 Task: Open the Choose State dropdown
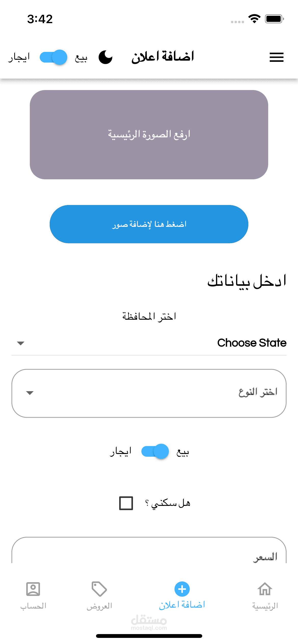pos(149,343)
